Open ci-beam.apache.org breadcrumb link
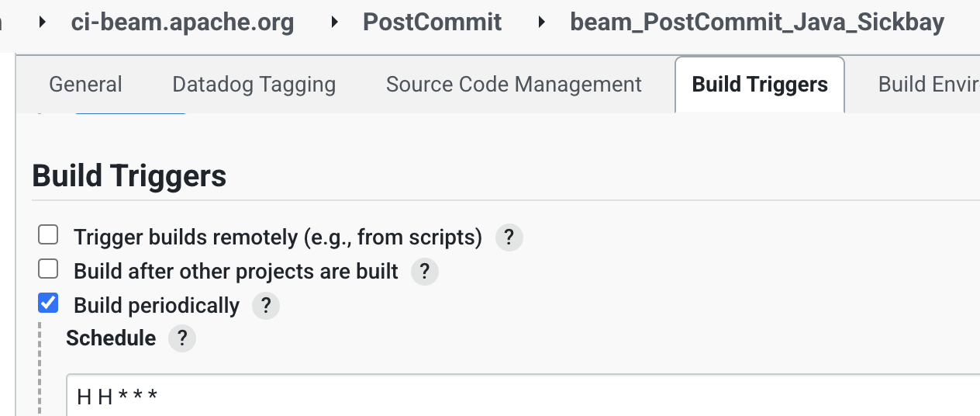 pyautogui.click(x=182, y=23)
